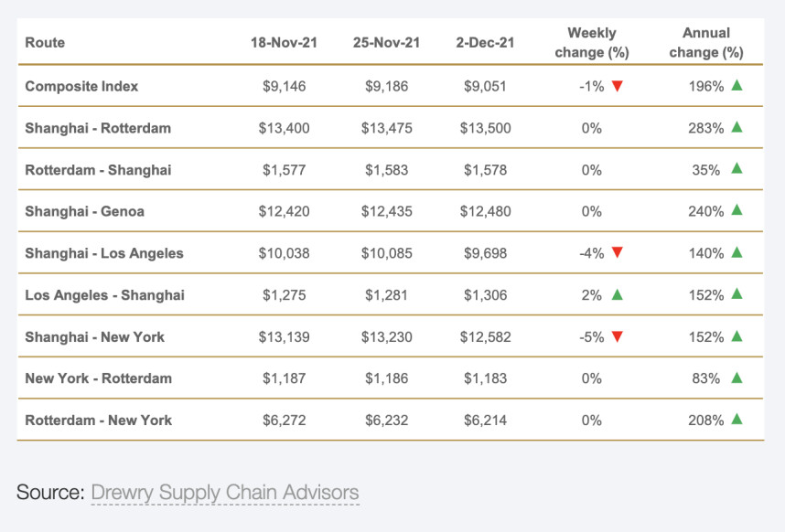785x532 pixels.
Task: Click red down arrow for Shanghai - New York
Action: [618, 336]
